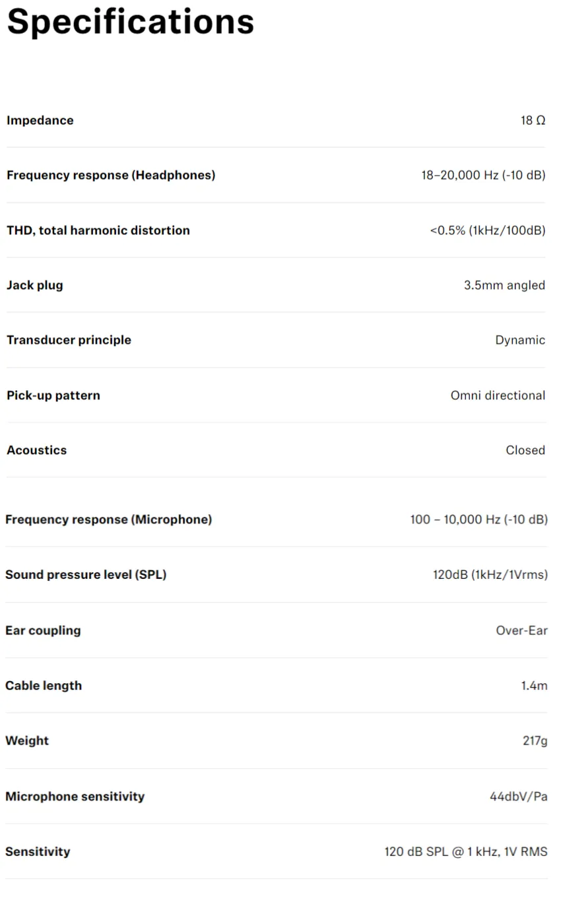Select Frequency response (Headphones) label

[x=111, y=175]
